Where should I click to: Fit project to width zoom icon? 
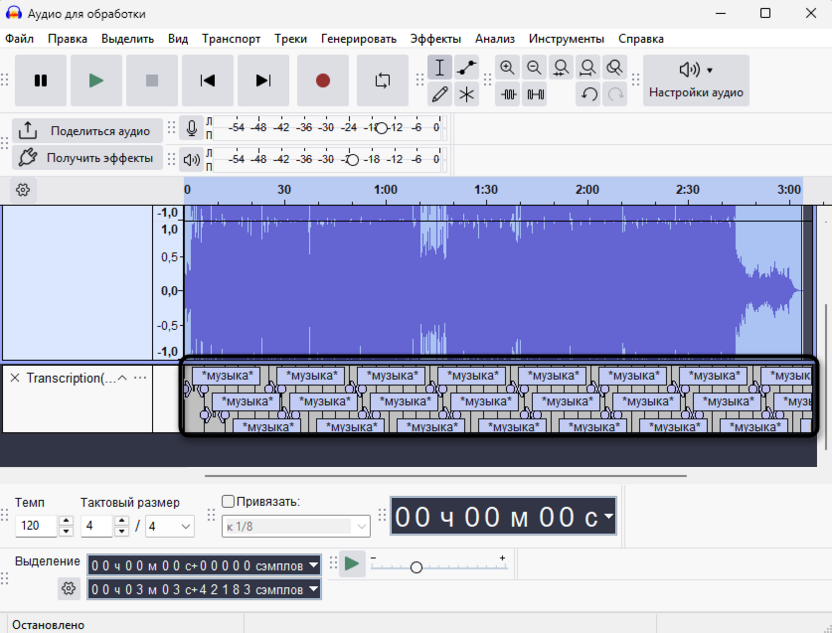tap(587, 67)
